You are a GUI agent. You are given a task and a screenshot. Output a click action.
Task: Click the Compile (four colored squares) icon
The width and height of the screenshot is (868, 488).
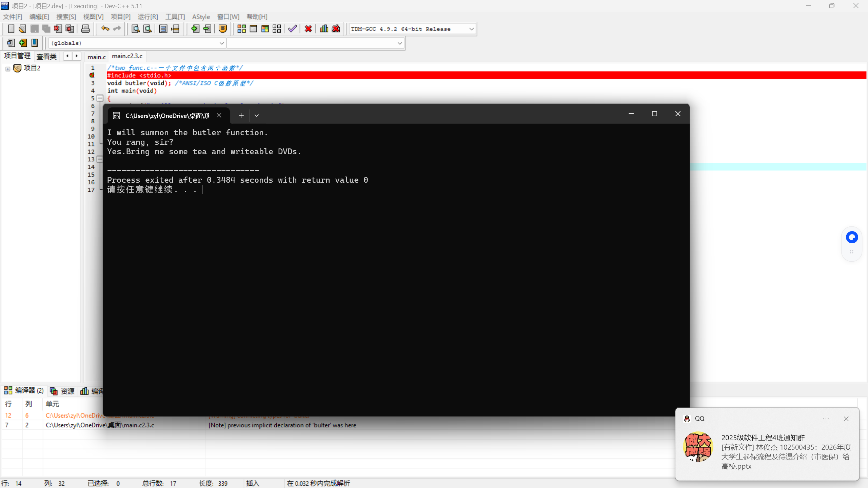tap(241, 29)
